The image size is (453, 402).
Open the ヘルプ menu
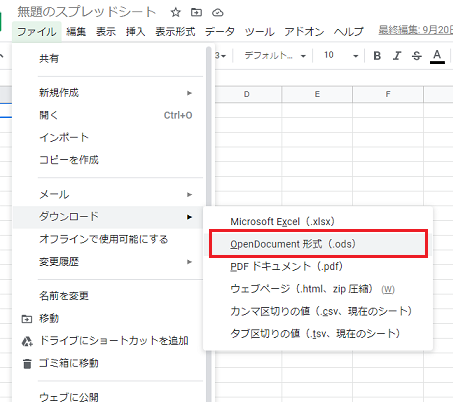point(349,32)
